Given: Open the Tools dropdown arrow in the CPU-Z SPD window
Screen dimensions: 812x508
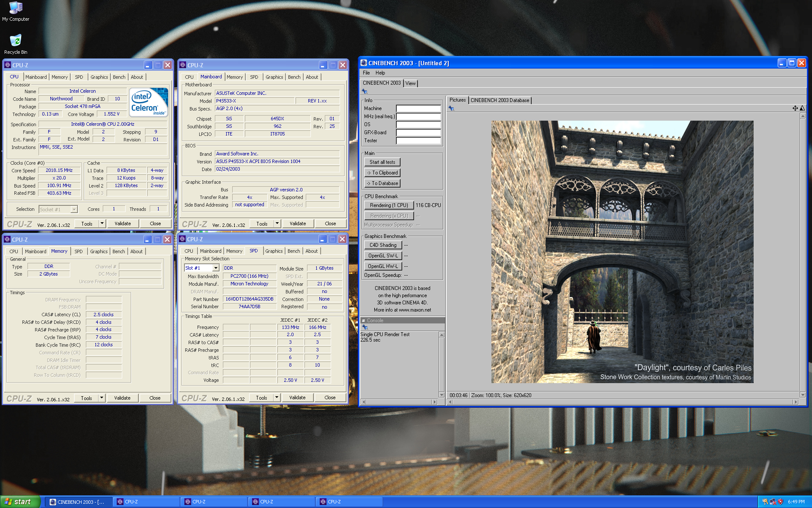Looking at the screenshot, I should 277,398.
